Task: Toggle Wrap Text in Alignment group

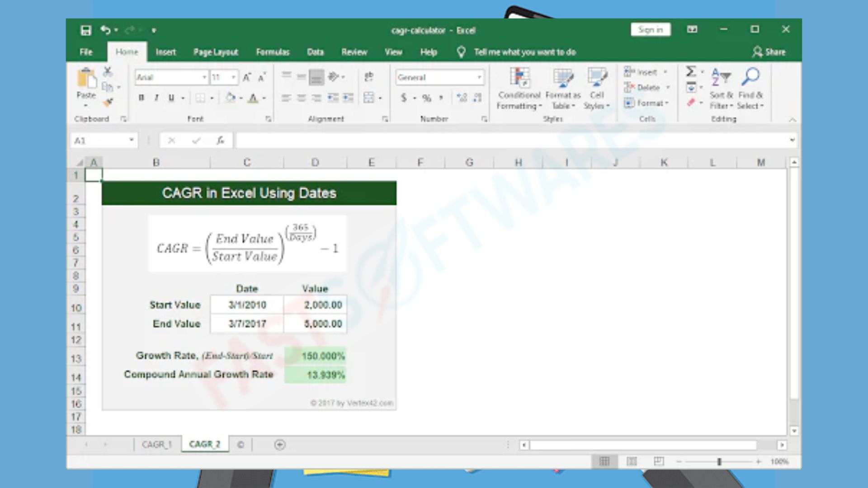Action: pyautogui.click(x=369, y=77)
